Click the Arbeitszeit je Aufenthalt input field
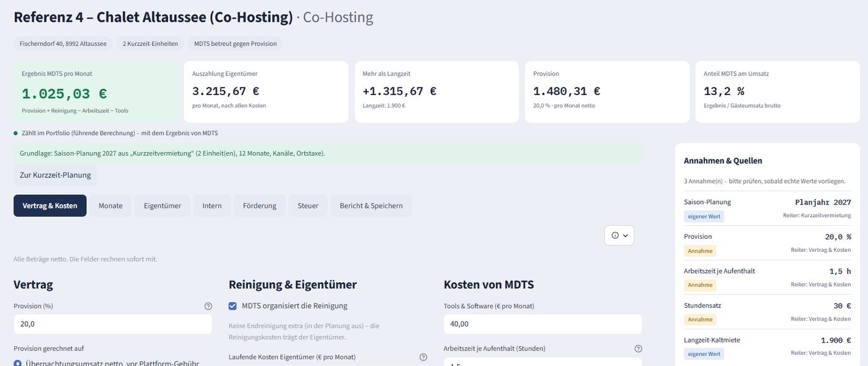868x366 pixels. pos(543,362)
